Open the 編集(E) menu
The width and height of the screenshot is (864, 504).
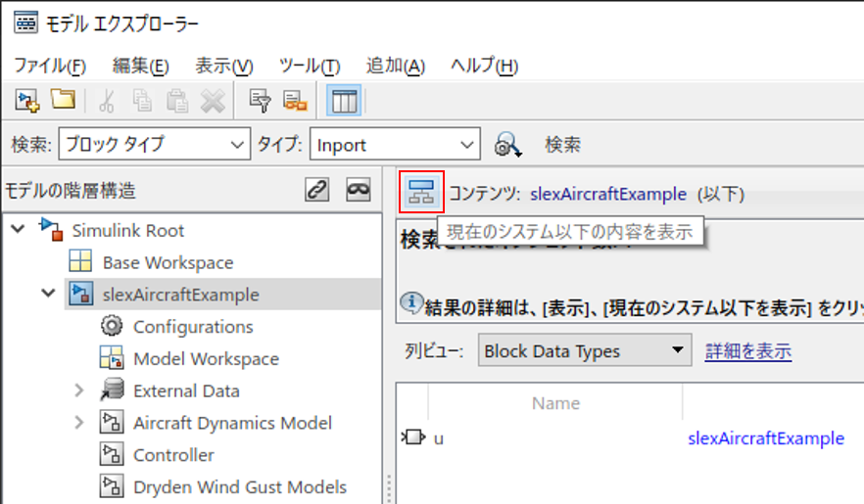(x=140, y=66)
